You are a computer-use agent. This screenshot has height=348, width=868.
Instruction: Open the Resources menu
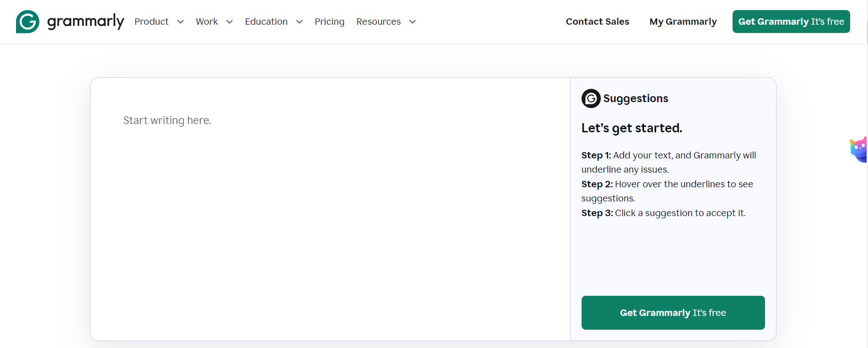378,22
